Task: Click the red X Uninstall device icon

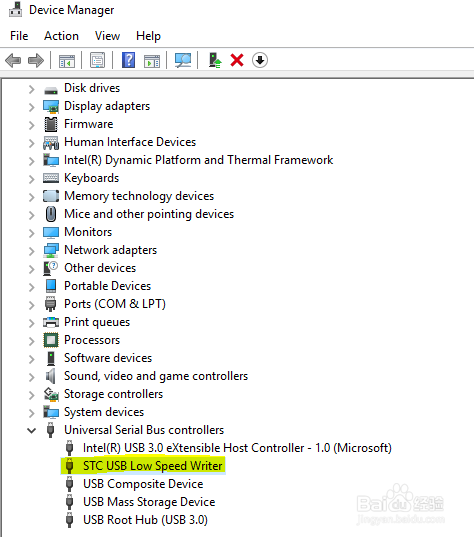Action: pos(237,61)
